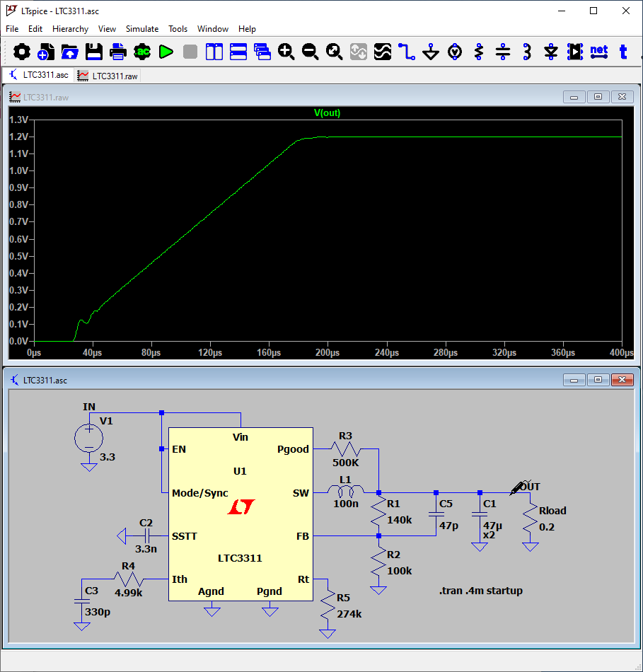Select the Place Inductor tool
643x672 pixels.
[x=527, y=52]
